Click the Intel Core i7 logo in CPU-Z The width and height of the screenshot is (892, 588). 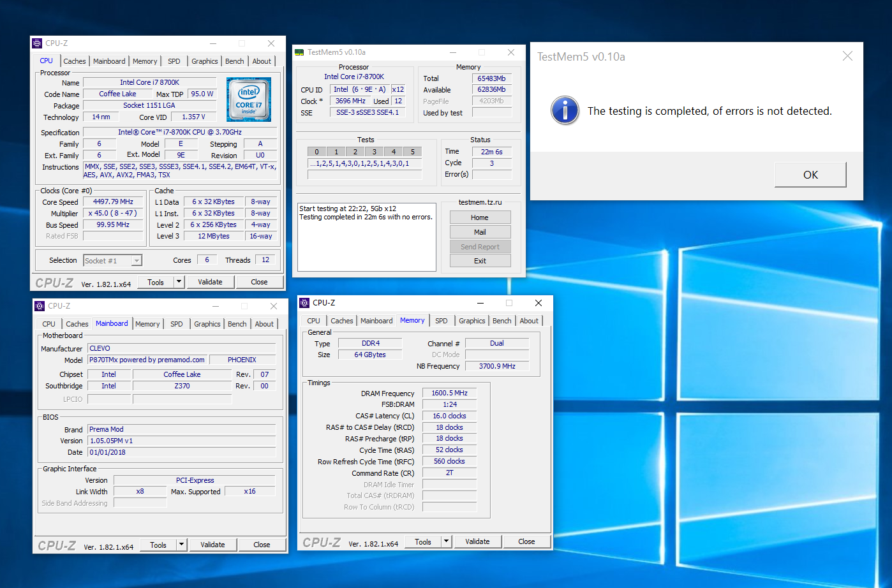pos(249,99)
